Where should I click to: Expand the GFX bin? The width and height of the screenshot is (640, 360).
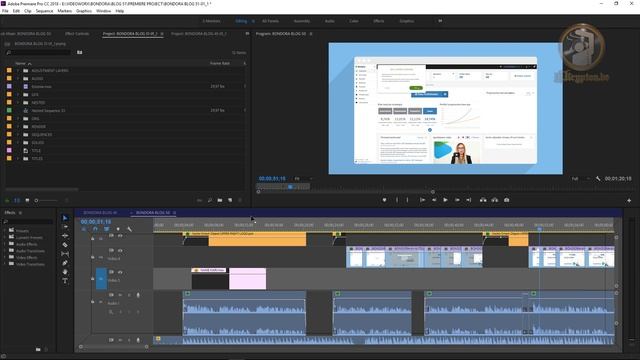click(x=18, y=94)
